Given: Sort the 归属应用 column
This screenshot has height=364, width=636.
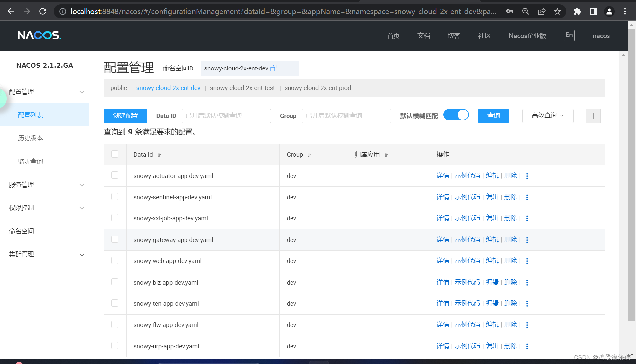Looking at the screenshot, I should coord(386,155).
